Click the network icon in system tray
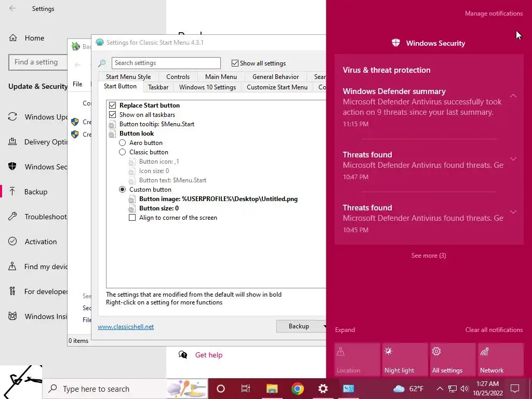 [x=453, y=389]
